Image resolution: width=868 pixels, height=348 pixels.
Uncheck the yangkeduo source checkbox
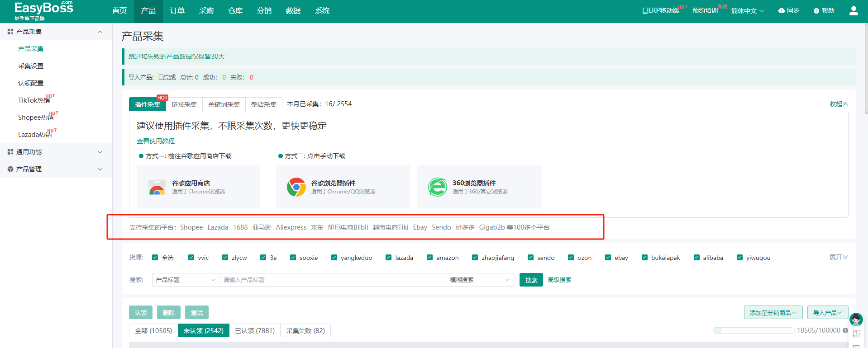click(x=334, y=258)
